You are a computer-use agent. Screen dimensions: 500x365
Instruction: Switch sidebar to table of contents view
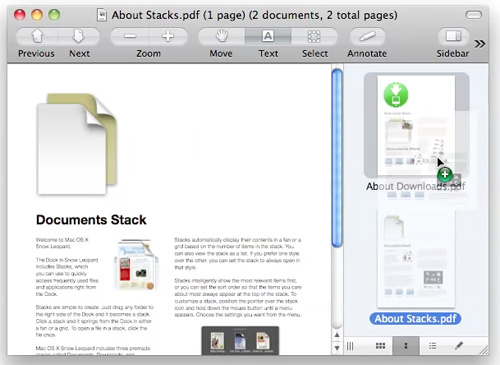(x=432, y=346)
